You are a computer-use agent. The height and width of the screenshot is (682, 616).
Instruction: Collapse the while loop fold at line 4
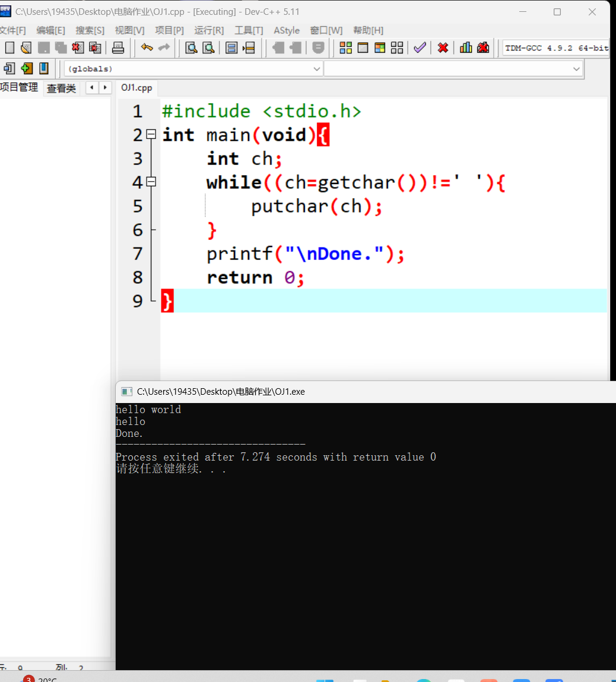click(x=151, y=182)
